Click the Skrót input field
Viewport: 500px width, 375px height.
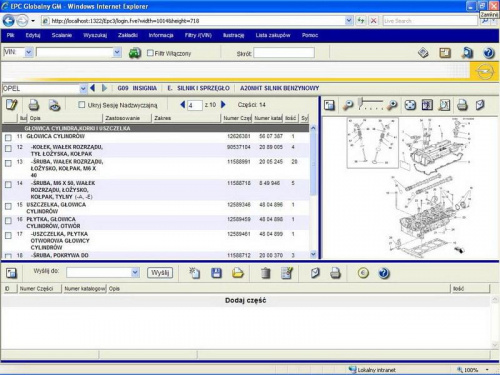[284, 53]
